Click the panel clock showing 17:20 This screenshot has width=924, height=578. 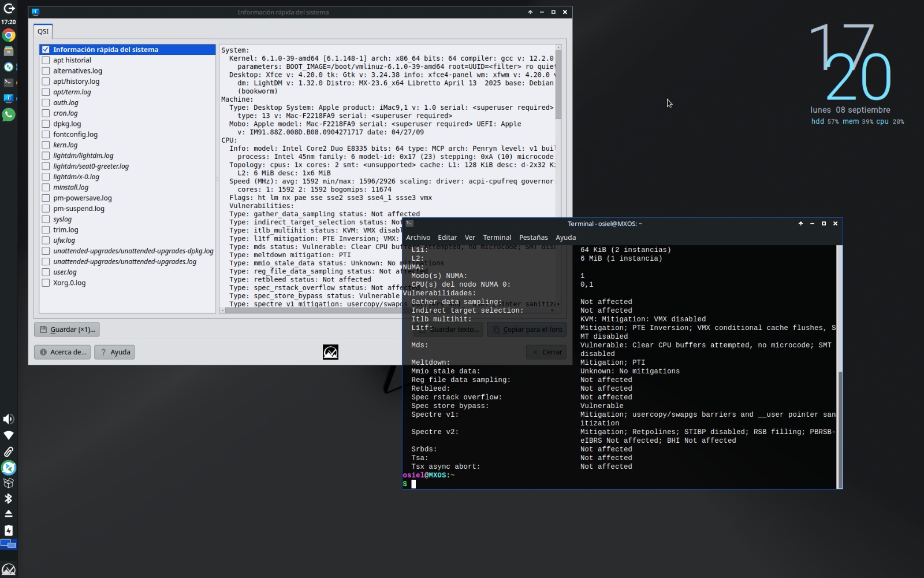tap(9, 22)
